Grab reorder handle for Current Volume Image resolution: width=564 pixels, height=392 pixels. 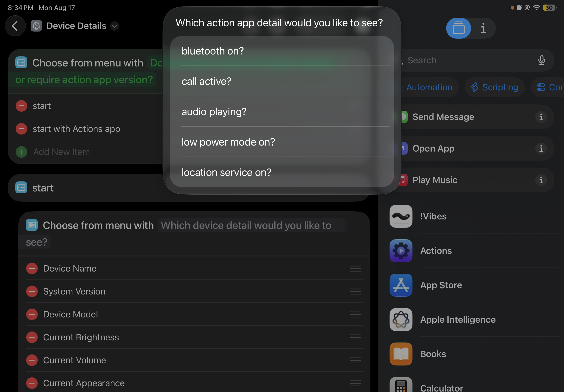pos(355,360)
